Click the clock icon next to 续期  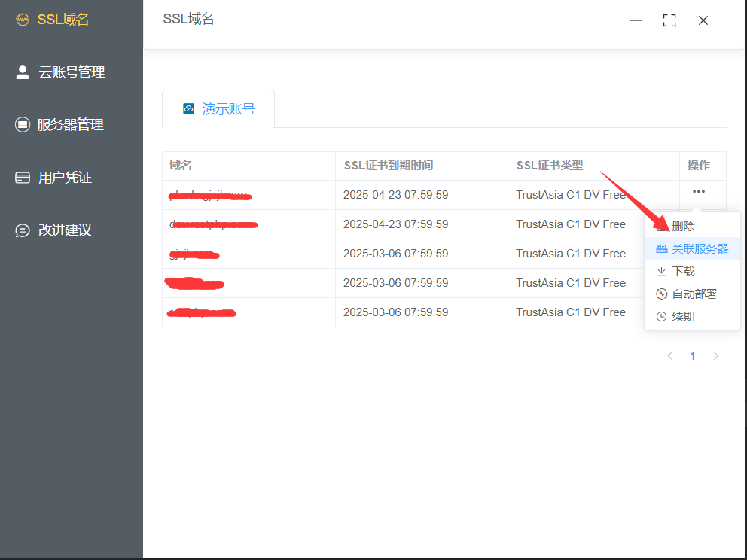tap(661, 317)
